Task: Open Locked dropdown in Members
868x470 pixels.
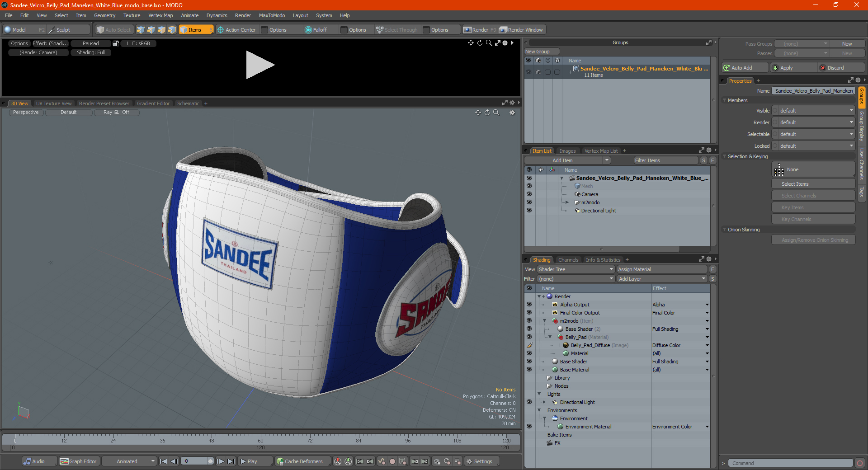Action: 813,146
